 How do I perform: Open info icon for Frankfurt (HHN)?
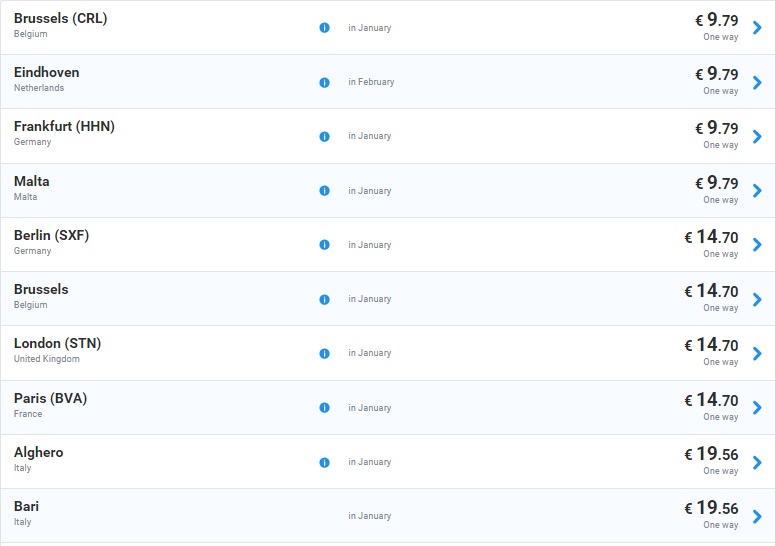(x=324, y=136)
